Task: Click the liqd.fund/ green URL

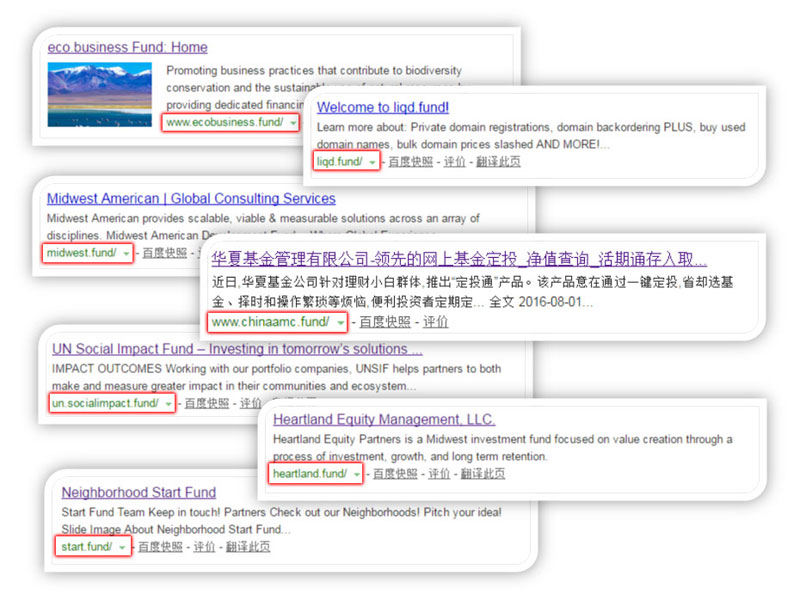Action: (x=339, y=162)
